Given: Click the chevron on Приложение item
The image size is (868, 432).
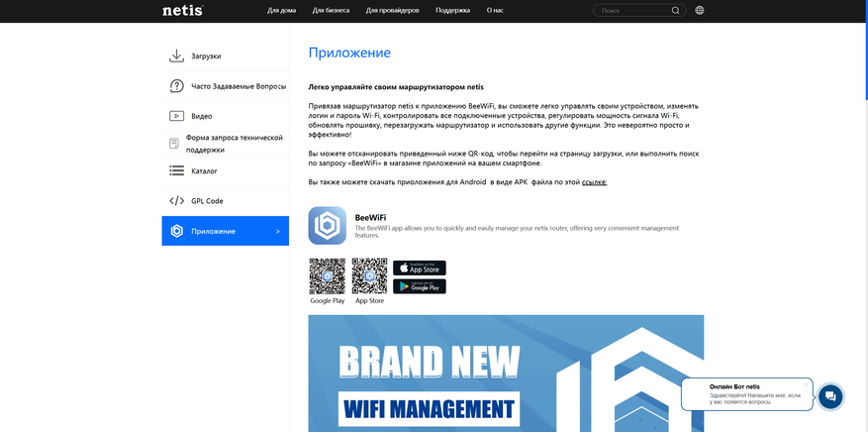Looking at the screenshot, I should [278, 232].
